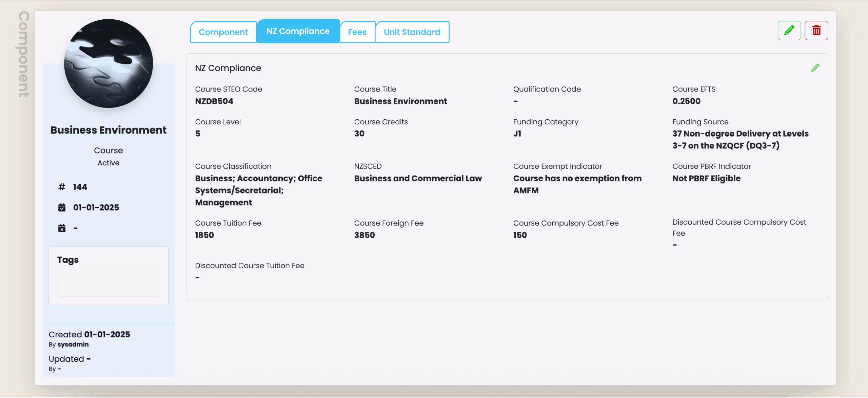Click the Course EFTS value 0.2500
Viewport: 868px width, 398px height.
[x=686, y=101]
